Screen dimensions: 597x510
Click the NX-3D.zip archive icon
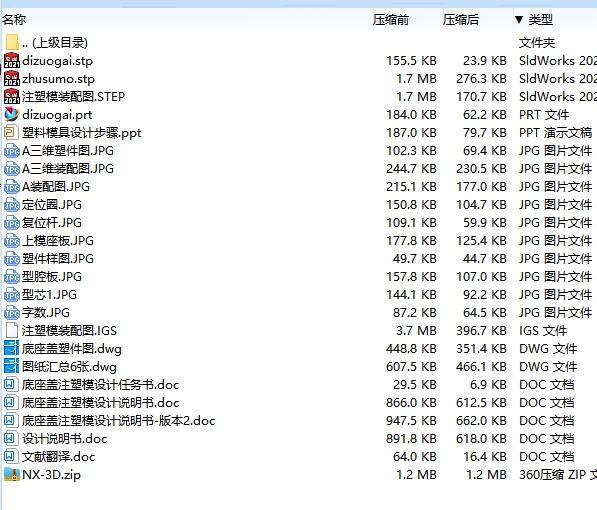tap(12, 474)
